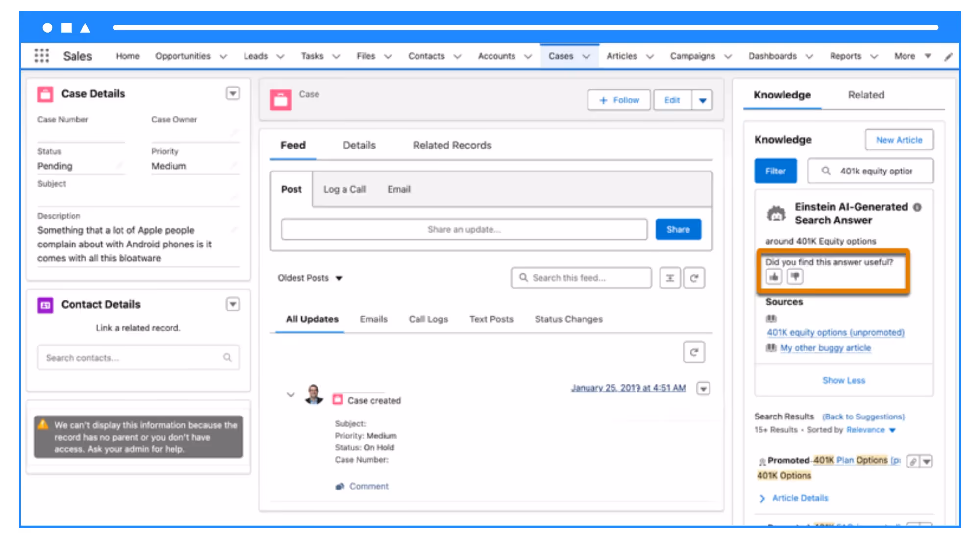Click Back to Suggestions link

tap(863, 416)
